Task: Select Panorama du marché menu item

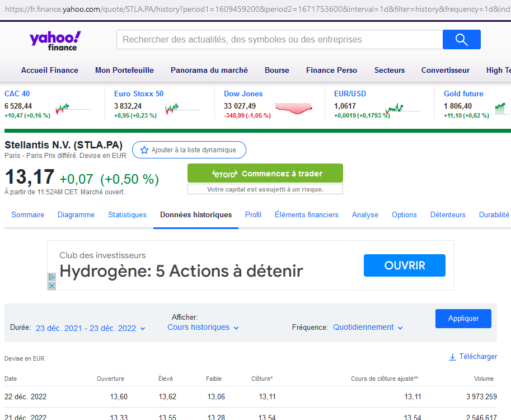Action: (209, 71)
